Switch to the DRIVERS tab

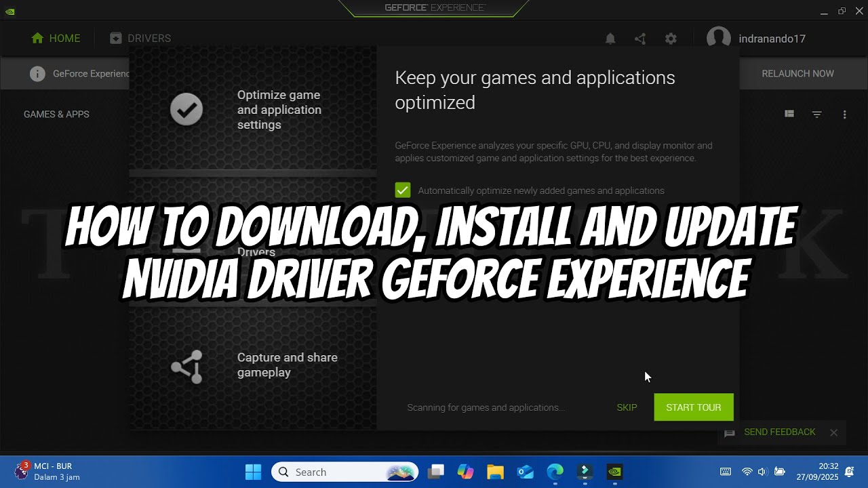(140, 39)
